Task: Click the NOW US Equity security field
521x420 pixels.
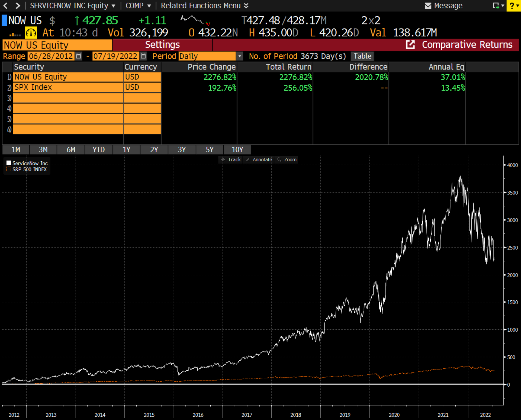Action: tap(57, 45)
